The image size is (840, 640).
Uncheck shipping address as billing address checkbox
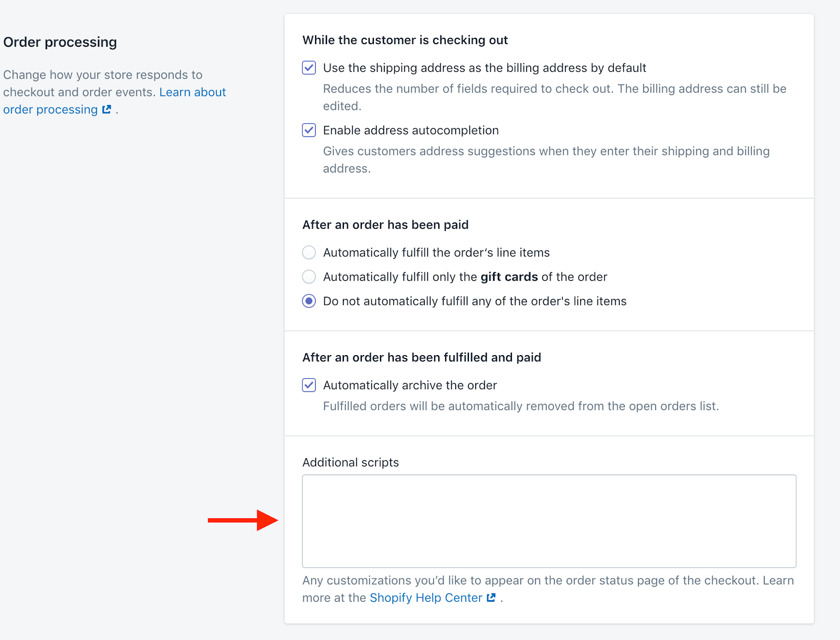309,68
